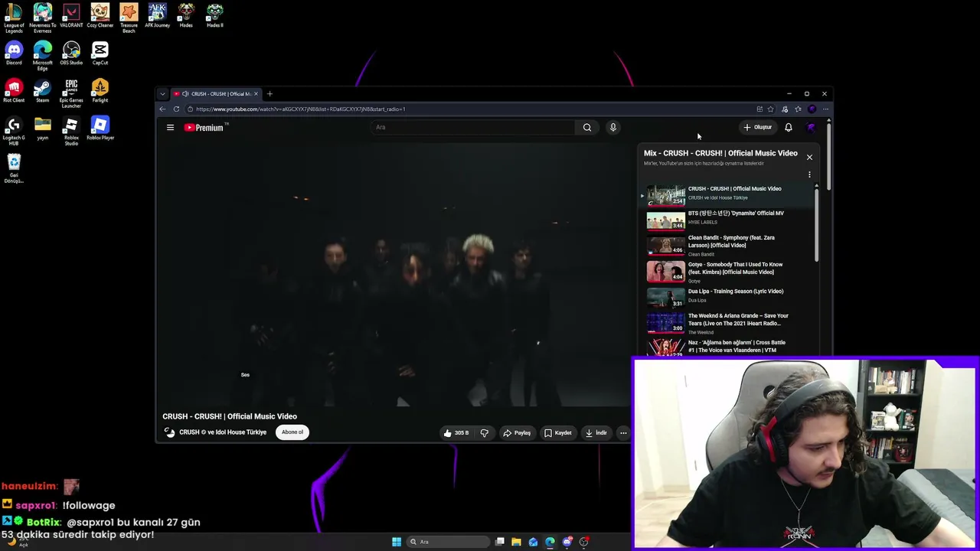Select the Steam desktop icon
This screenshot has height=551, width=980.
tap(42, 91)
